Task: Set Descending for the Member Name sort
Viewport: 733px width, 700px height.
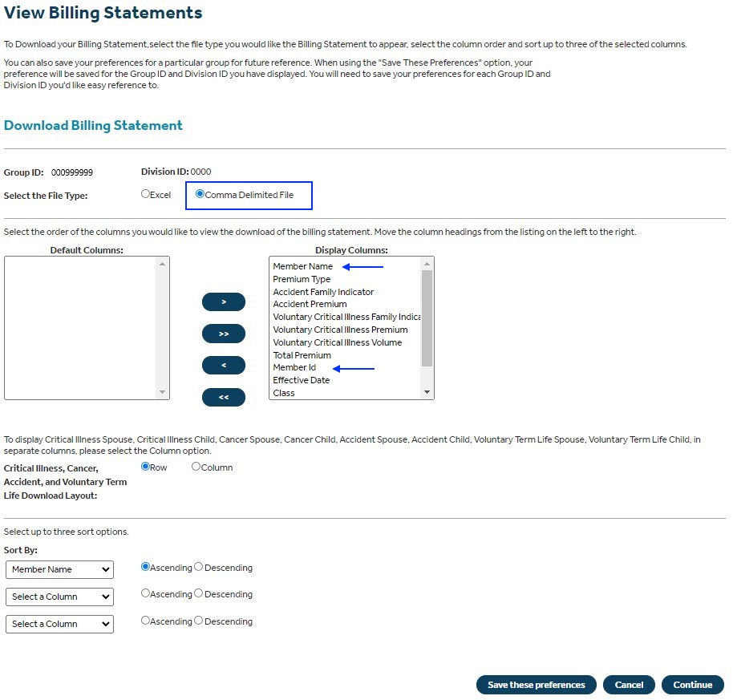Action: (x=198, y=567)
